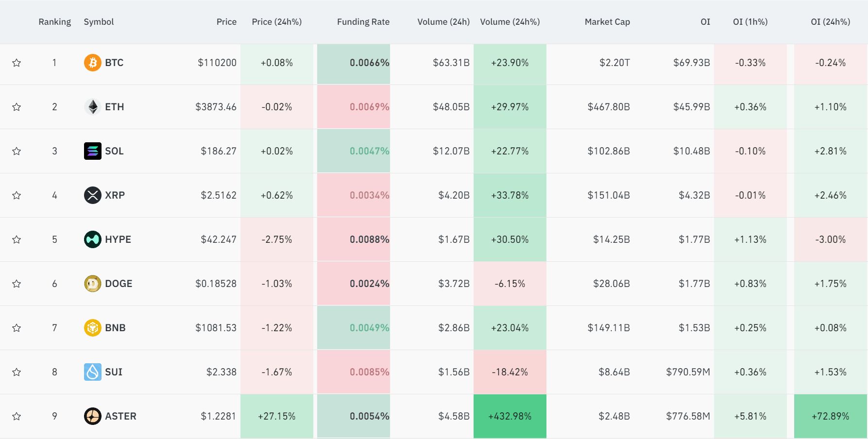
Task: Toggle the favorite star for HYPE
Action: [x=17, y=239]
